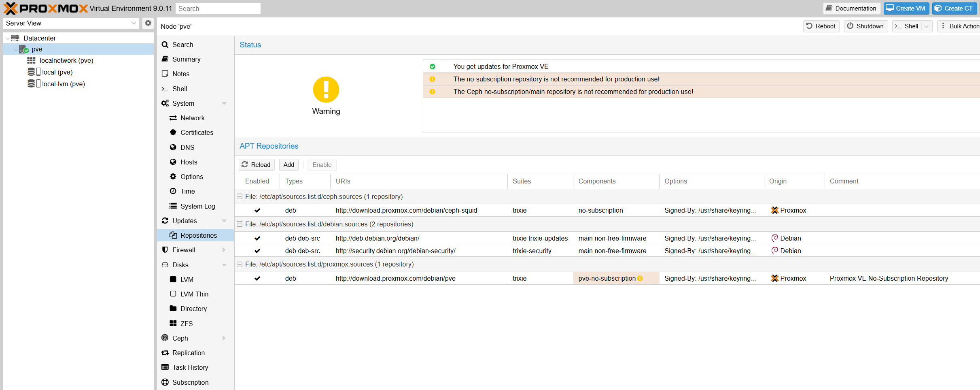Screen dimensions: 980x390
Task: Open the Search item in node menu
Action: [x=195, y=45]
